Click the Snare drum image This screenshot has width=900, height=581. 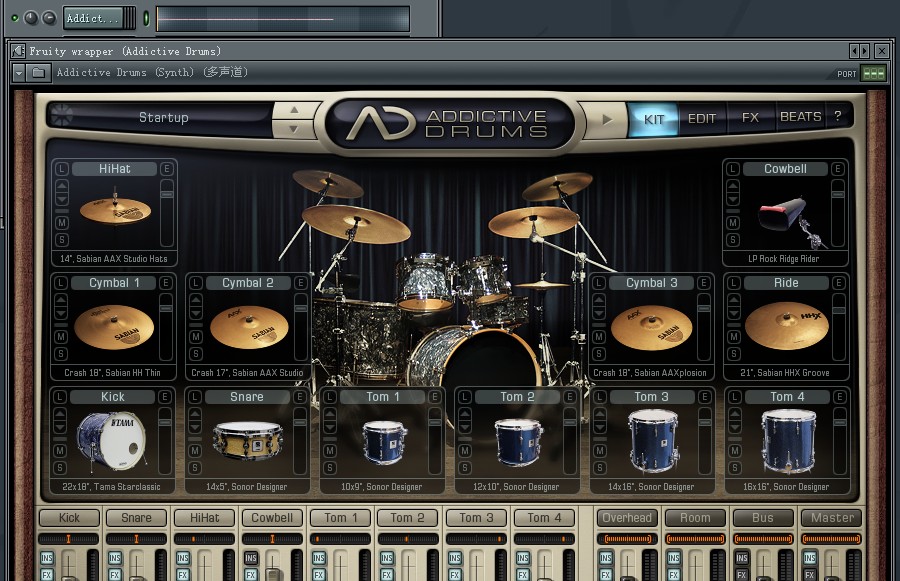(x=247, y=440)
